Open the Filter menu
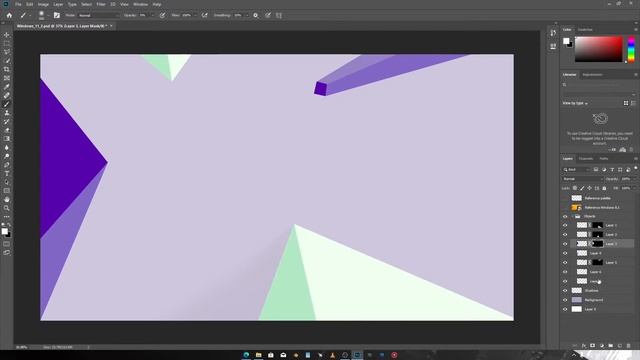The width and height of the screenshot is (640, 360). 101,4
